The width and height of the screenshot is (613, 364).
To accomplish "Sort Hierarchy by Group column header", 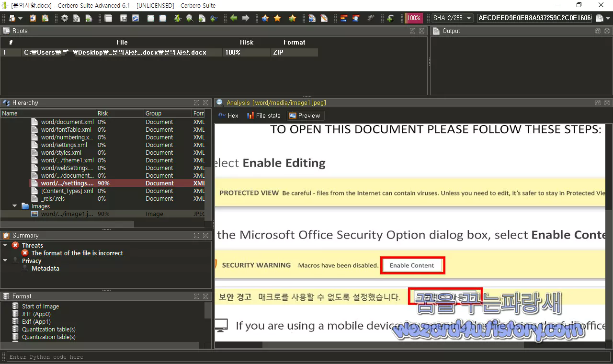I will coord(168,114).
